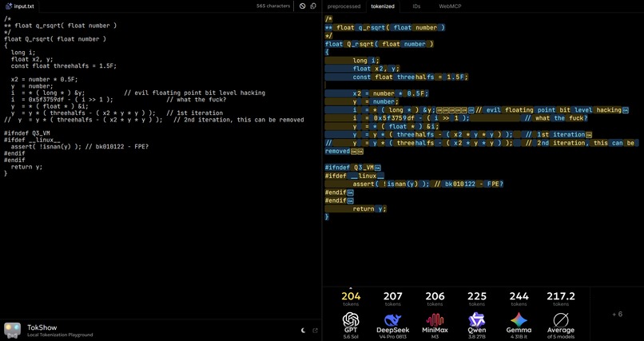Viewport: 644px width, 341px height.
Task: Click the input line 'long i;'
Action: click(23, 53)
